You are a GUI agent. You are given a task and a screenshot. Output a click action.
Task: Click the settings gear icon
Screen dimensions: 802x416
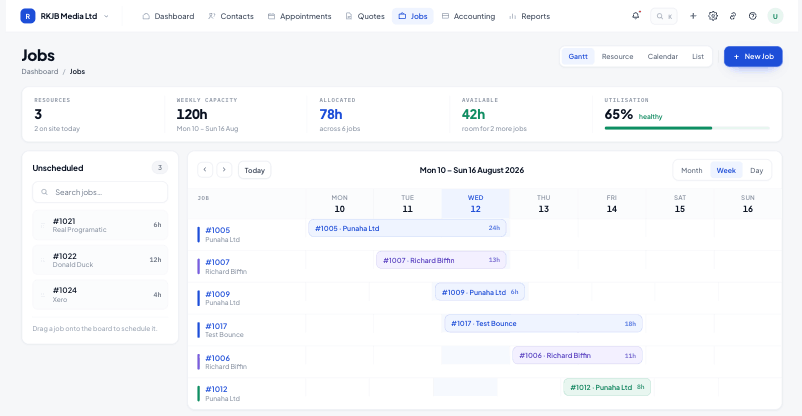coord(712,16)
